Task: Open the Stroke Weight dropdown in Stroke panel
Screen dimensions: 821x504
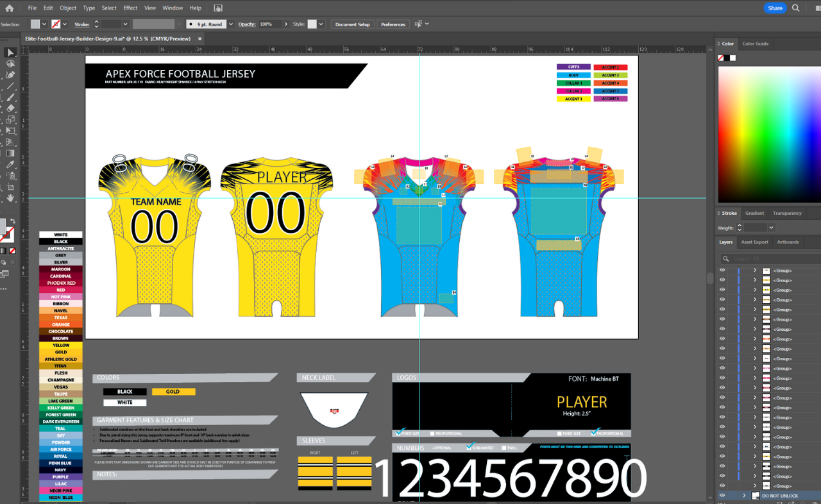Action: (x=771, y=228)
